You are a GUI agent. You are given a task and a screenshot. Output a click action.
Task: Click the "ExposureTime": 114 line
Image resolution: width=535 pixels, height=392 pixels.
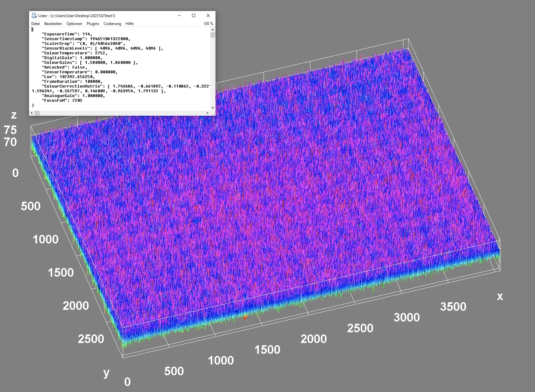point(67,34)
